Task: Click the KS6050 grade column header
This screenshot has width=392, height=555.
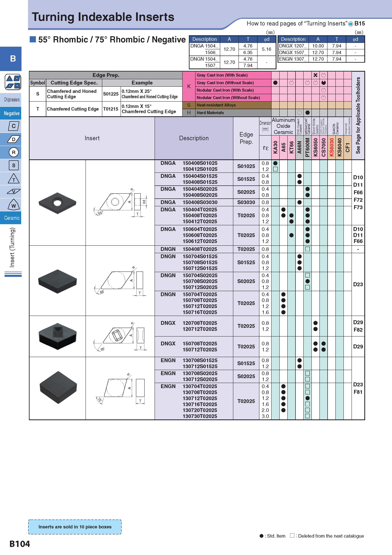Action: point(315,147)
